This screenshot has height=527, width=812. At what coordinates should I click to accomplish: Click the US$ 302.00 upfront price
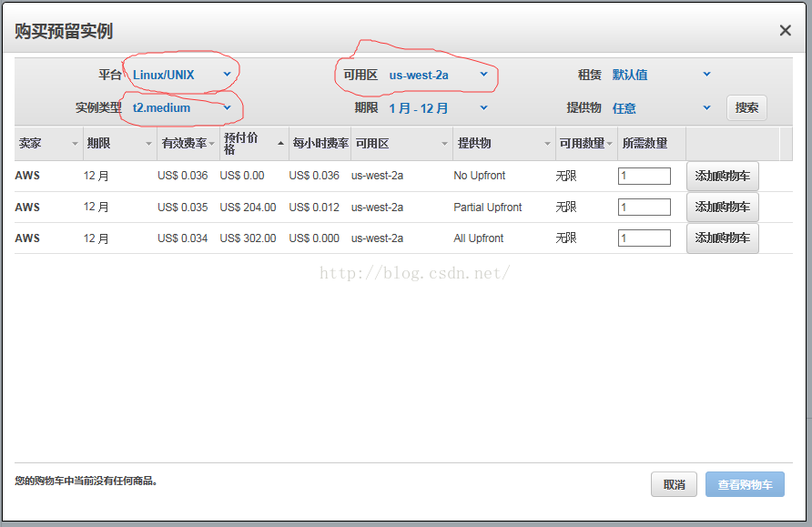point(248,238)
